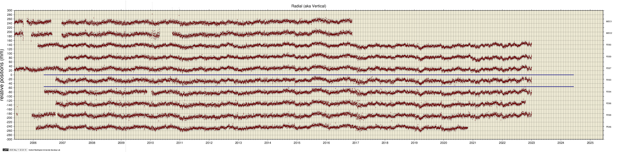
Task: Click the upper blue horizontal line at zero
Action: (309, 75)
